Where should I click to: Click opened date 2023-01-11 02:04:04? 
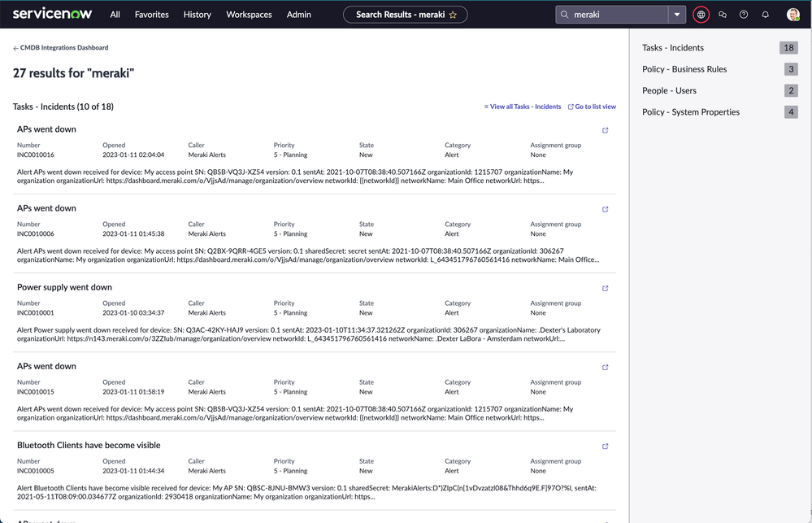click(133, 155)
